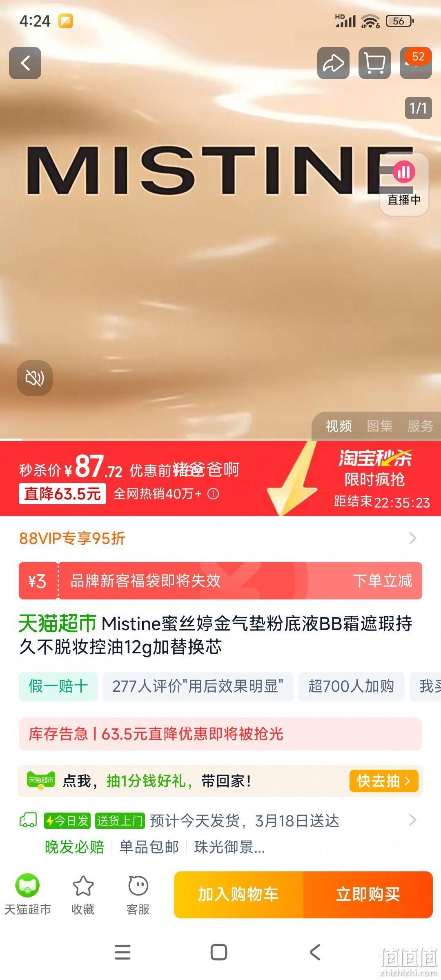Tap the 天猫超市 store icon
Viewport: 441px width, 980px height.
pyautogui.click(x=27, y=895)
